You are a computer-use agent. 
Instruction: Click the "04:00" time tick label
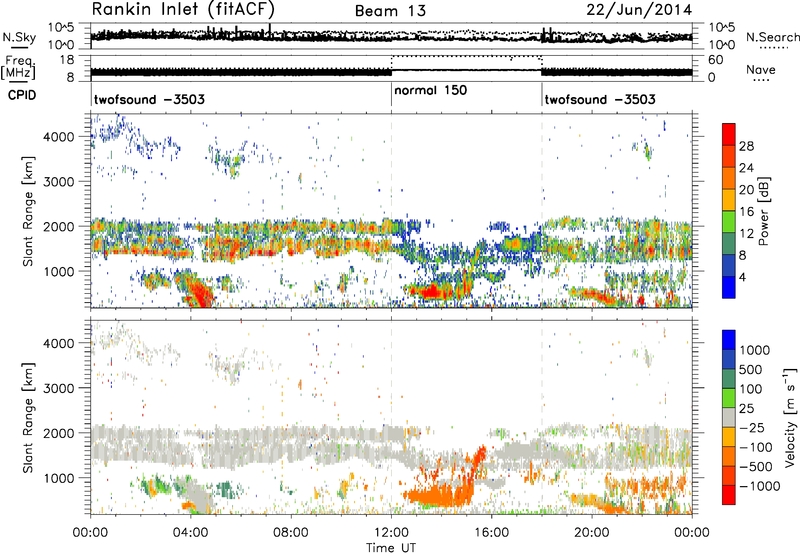[x=190, y=533]
